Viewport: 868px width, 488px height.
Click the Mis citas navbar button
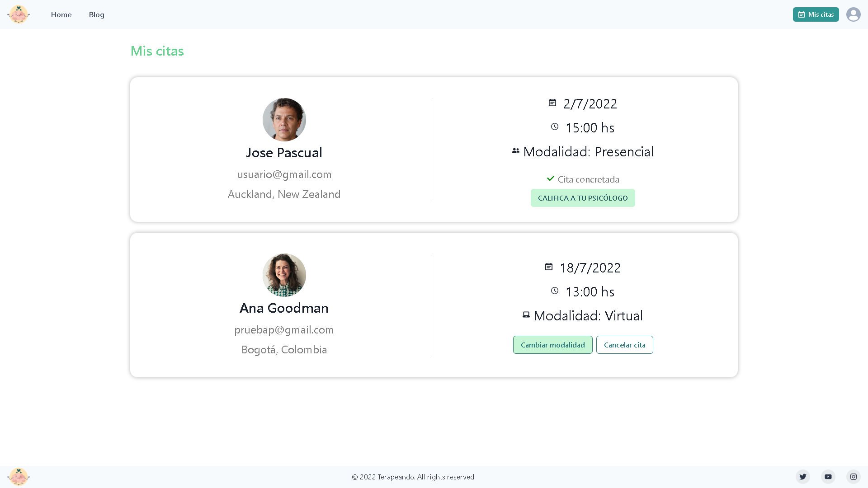[816, 14]
